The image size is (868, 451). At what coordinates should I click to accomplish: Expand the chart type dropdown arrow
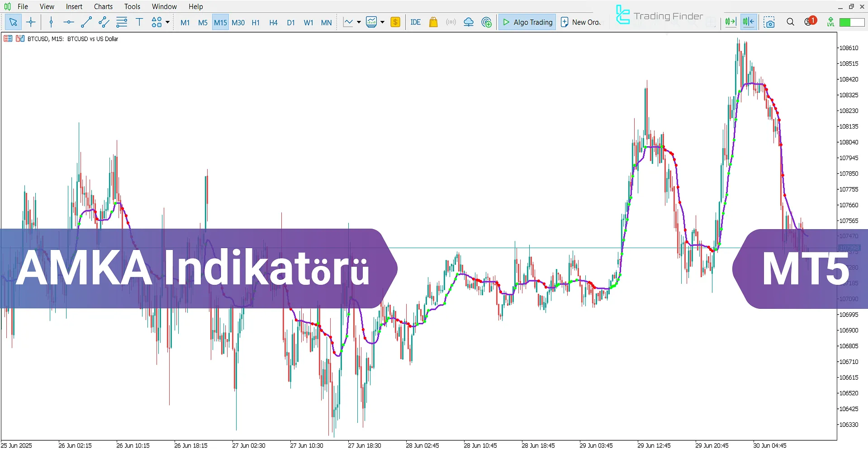[x=359, y=22]
